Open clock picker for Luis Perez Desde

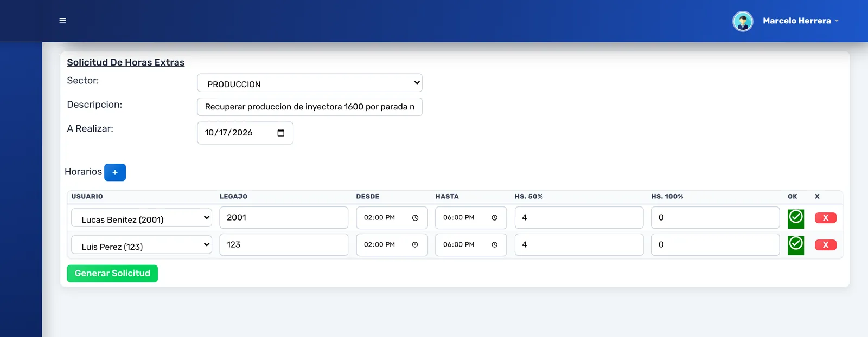click(x=415, y=245)
